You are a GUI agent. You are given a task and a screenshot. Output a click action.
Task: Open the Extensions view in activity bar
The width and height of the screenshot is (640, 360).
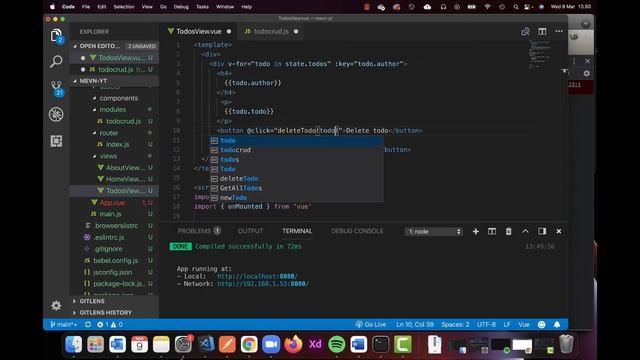[56, 141]
